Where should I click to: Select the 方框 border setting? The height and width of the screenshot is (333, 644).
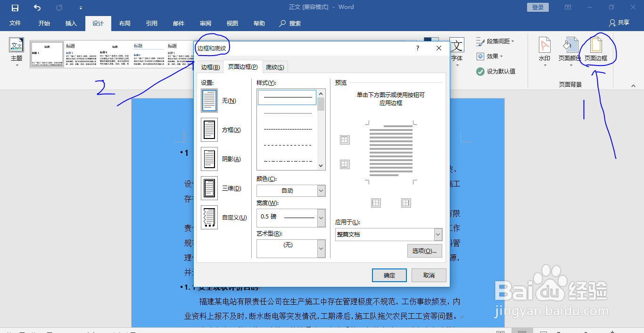(209, 130)
